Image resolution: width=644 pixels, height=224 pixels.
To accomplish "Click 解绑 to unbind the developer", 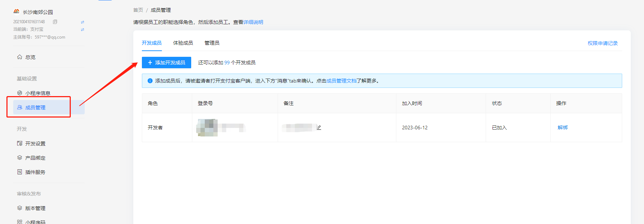I will coord(563,128).
